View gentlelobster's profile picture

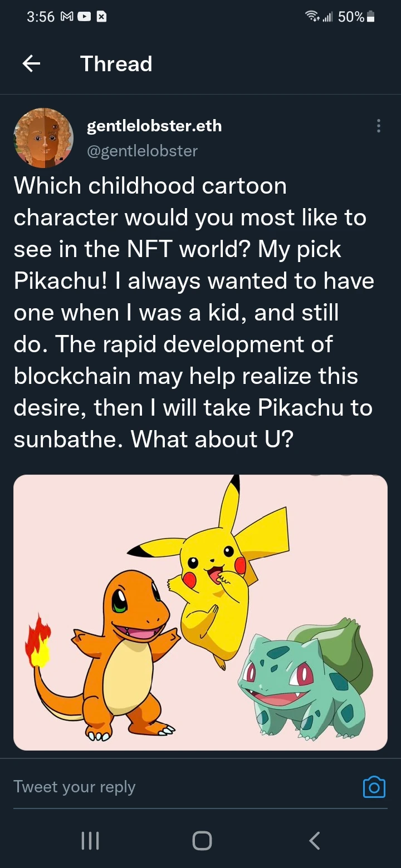point(43,137)
